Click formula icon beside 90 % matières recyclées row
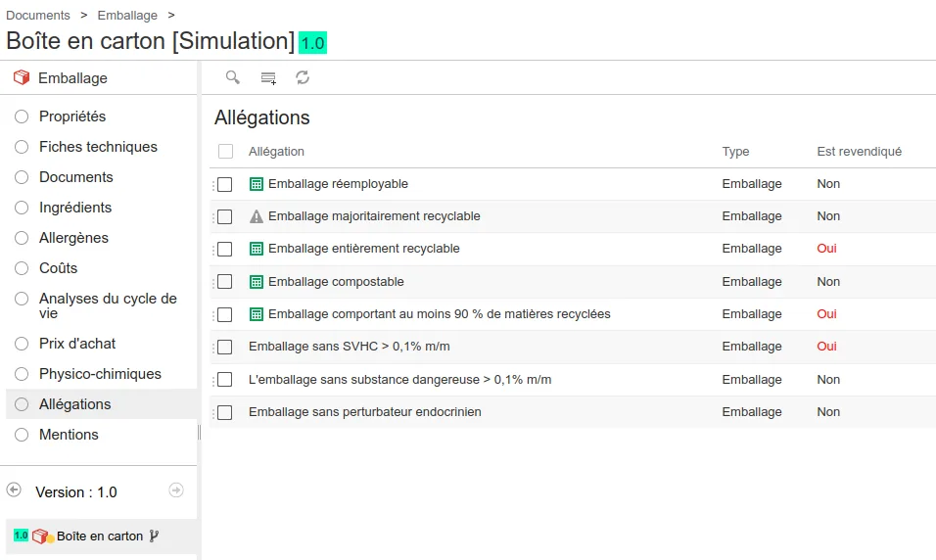 257,314
